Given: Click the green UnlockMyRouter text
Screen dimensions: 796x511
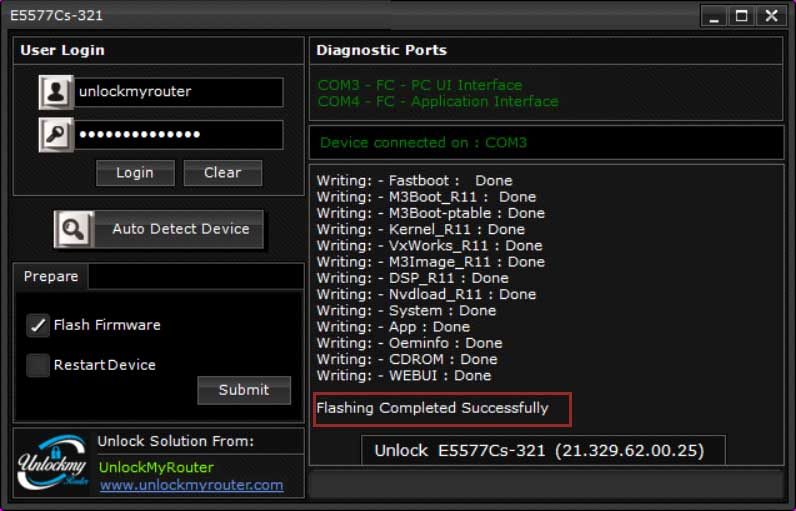Looking at the screenshot, I should [x=156, y=467].
